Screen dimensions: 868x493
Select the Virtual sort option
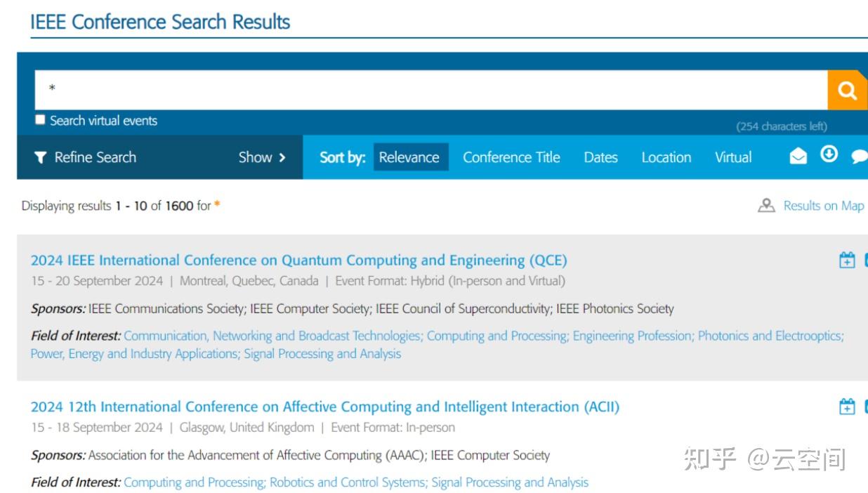click(733, 157)
